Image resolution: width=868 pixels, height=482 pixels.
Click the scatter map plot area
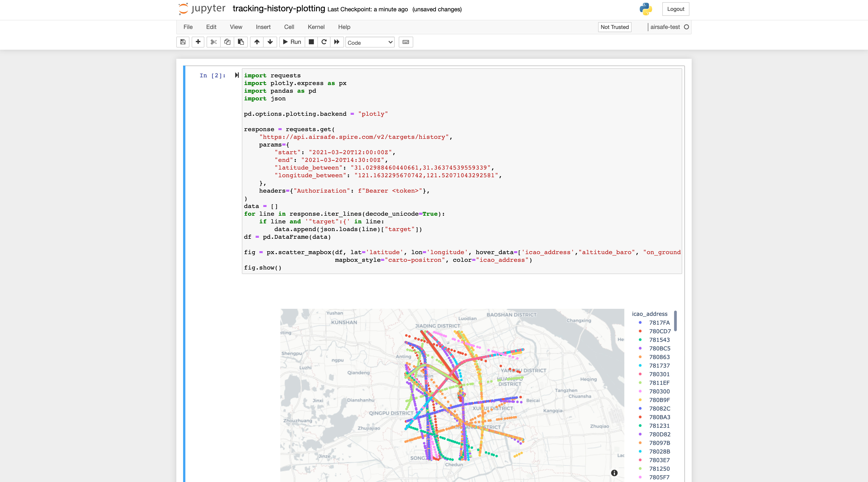452,395
